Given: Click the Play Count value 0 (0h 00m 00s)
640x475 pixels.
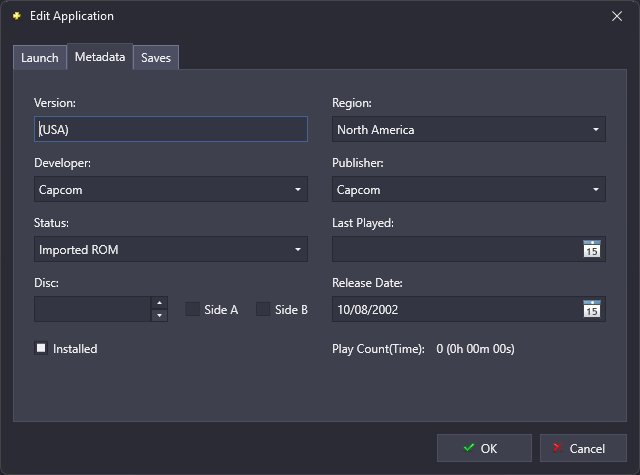Looking at the screenshot, I should [x=475, y=349].
